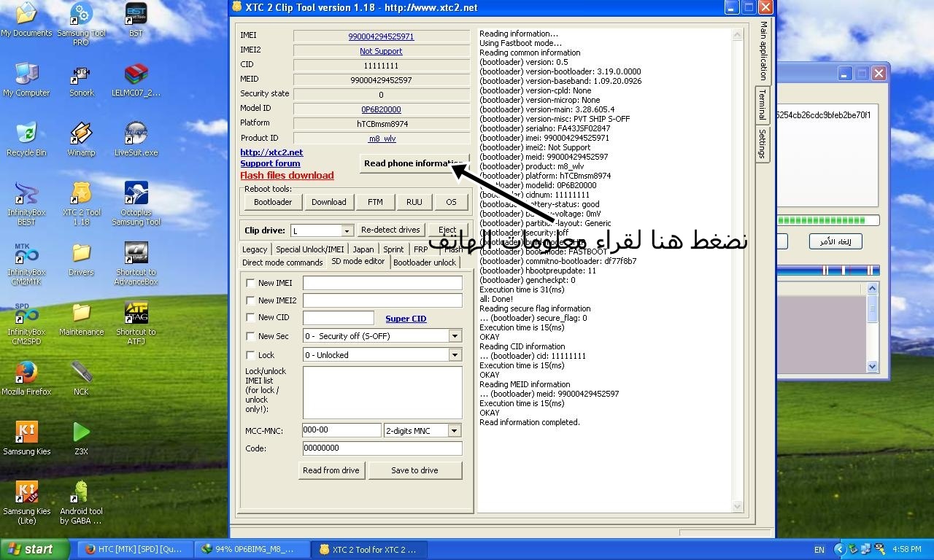Click Read from drive button
Screen dimensions: 934x560
tap(331, 470)
